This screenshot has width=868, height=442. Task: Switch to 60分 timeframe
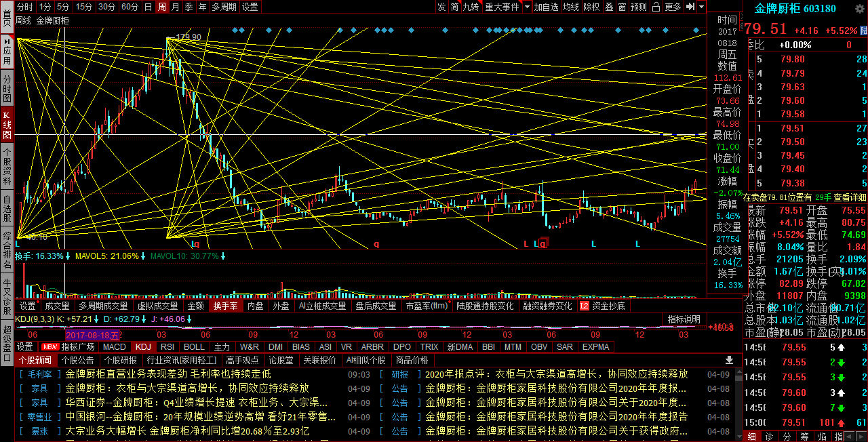pyautogui.click(x=130, y=7)
